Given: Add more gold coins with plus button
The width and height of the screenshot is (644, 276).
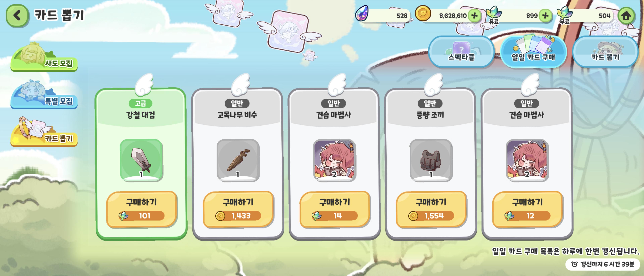Looking at the screenshot, I should (x=474, y=16).
